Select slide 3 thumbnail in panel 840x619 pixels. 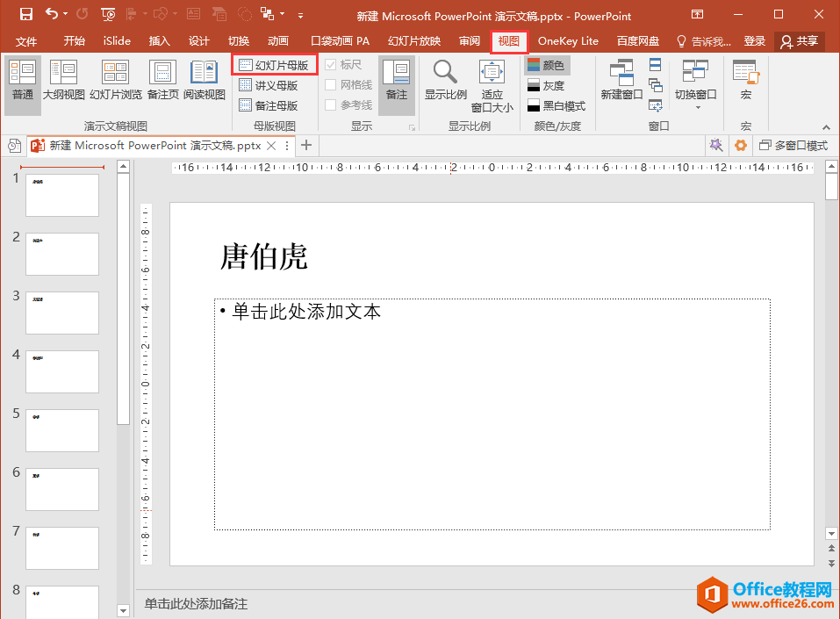click(x=62, y=313)
